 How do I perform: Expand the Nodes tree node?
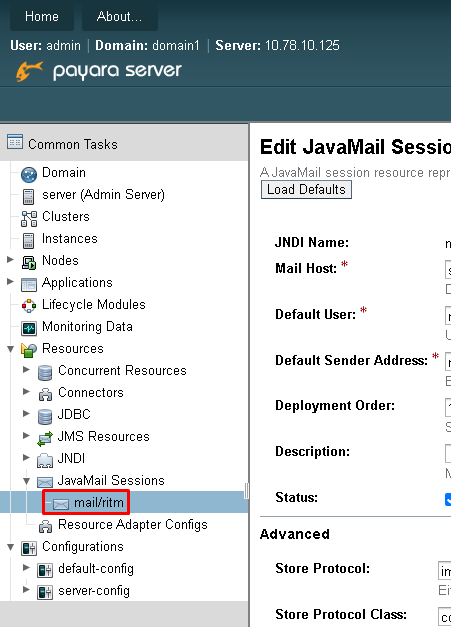coord(10,260)
